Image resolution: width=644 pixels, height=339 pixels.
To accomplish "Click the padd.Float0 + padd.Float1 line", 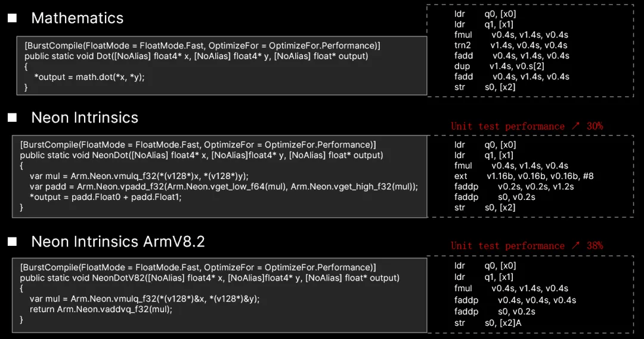I will point(105,197).
